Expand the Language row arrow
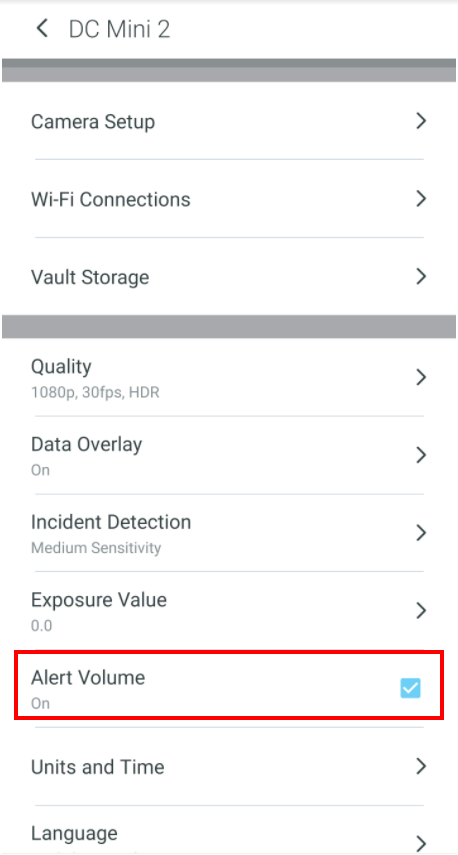The height and width of the screenshot is (855, 458). (x=420, y=842)
